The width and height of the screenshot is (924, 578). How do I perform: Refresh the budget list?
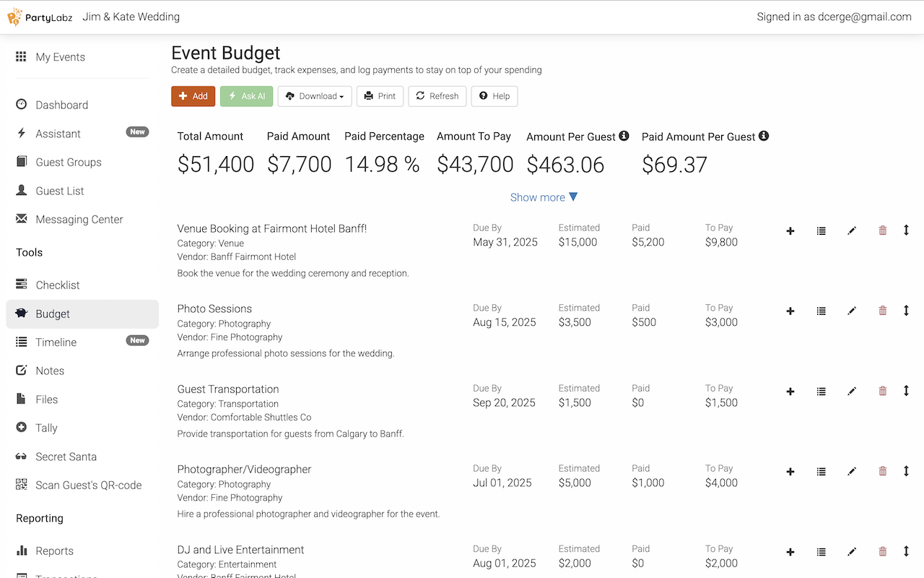(x=437, y=96)
